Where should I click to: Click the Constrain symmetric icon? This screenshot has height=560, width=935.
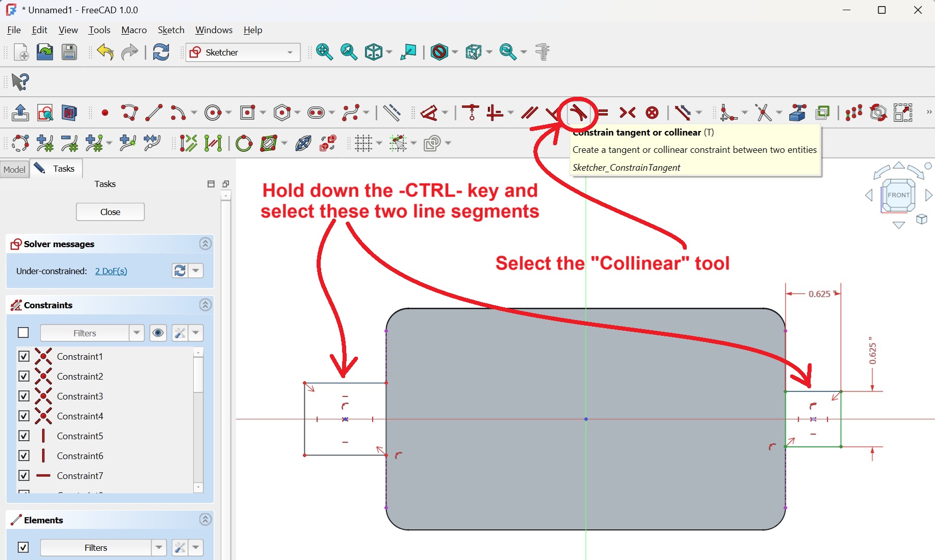point(628,113)
